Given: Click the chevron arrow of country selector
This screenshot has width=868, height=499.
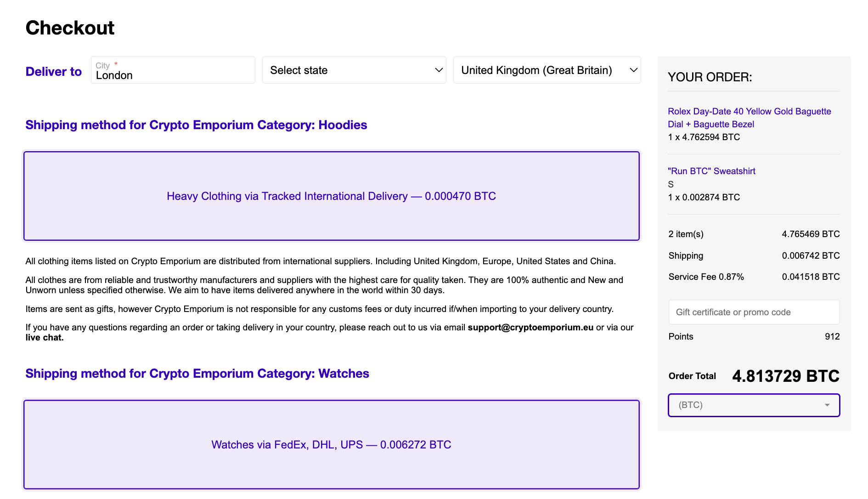Looking at the screenshot, I should point(633,70).
